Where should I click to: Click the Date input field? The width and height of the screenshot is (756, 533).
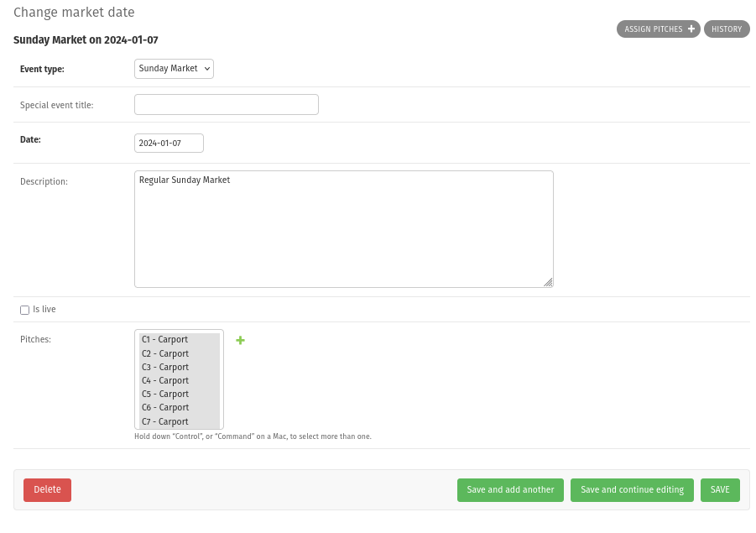(169, 144)
